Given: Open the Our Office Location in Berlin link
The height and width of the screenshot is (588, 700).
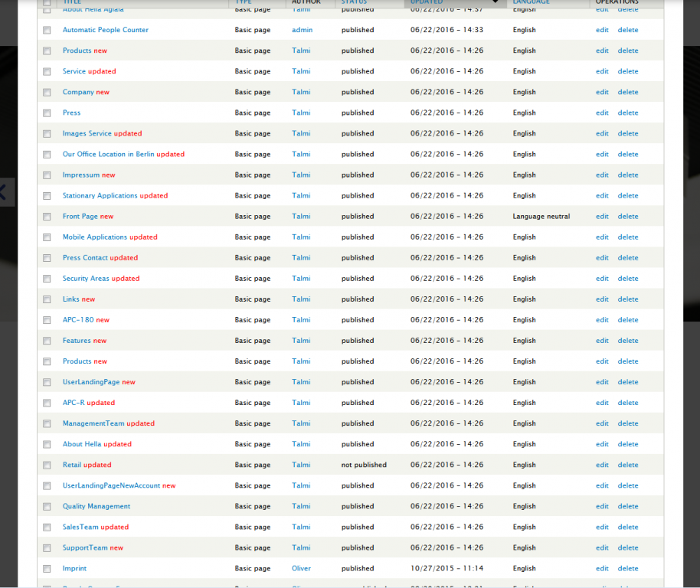Looking at the screenshot, I should tap(108, 155).
